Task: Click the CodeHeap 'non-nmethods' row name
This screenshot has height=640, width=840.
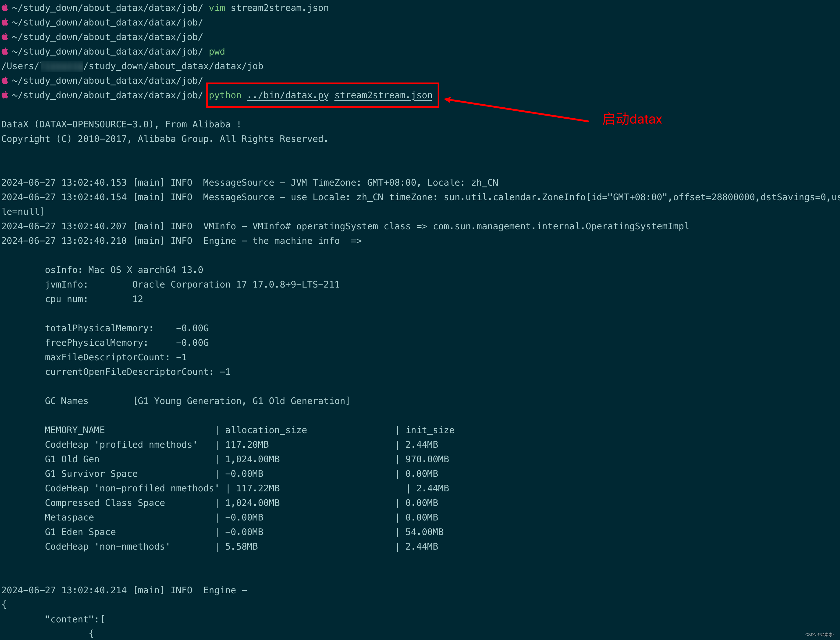Action: 107,547
